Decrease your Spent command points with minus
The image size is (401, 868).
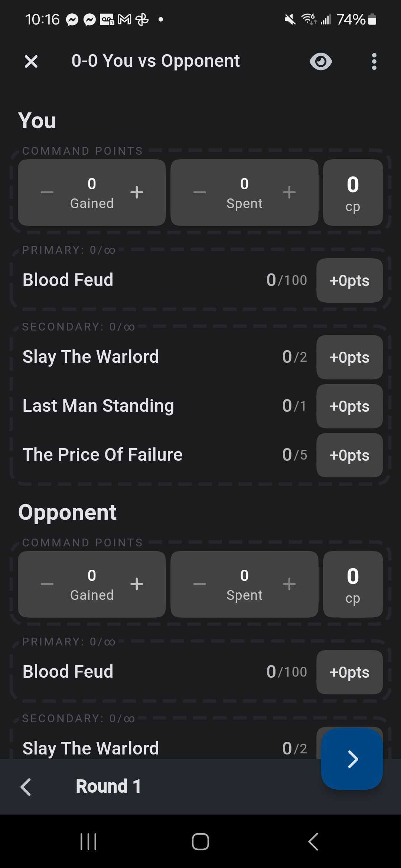tap(200, 192)
